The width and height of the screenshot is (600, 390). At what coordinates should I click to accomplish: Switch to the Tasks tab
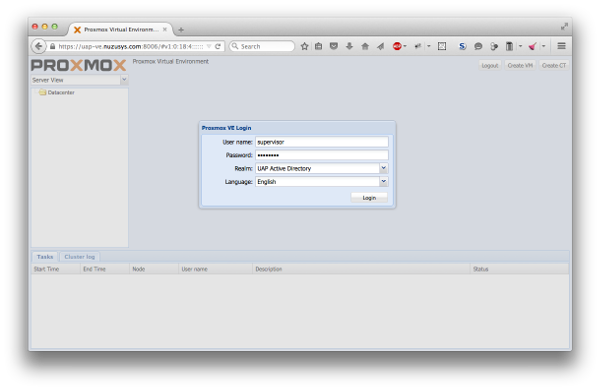45,257
